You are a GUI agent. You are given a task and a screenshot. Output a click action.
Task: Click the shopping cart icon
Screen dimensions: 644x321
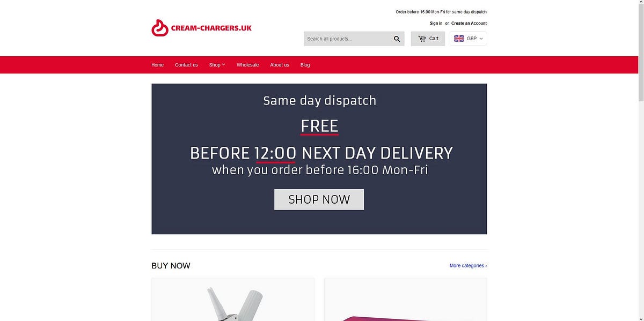coord(422,39)
